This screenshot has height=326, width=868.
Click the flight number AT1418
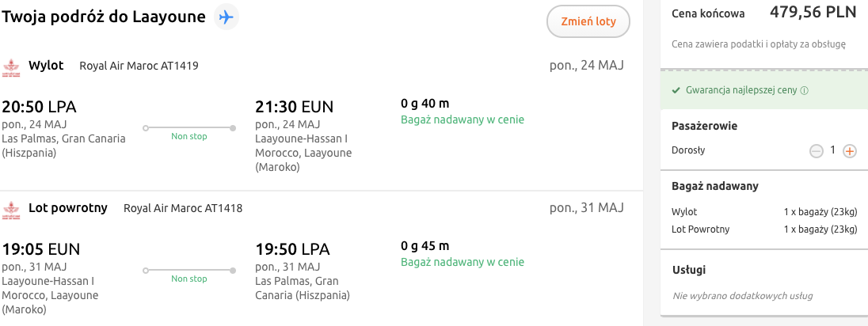223,209
